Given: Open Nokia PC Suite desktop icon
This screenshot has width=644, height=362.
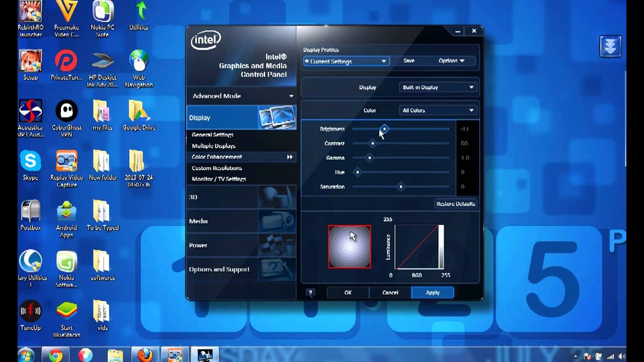Looking at the screenshot, I should [x=103, y=19].
